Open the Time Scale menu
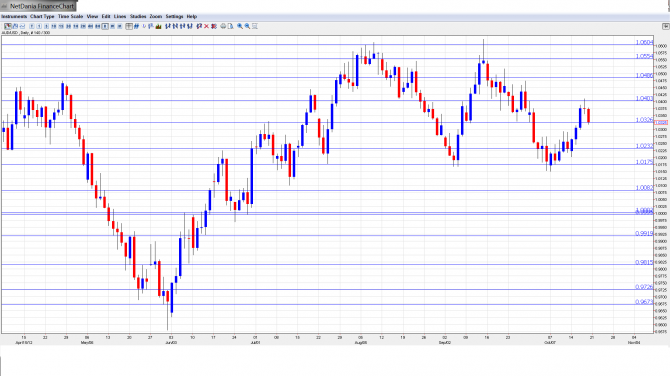The image size is (670, 376). click(71, 16)
